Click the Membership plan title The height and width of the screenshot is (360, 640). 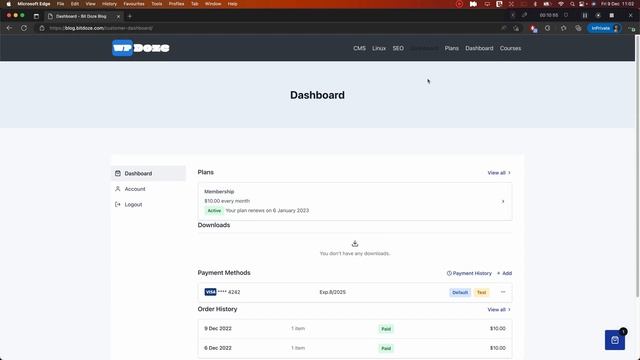coord(219,191)
